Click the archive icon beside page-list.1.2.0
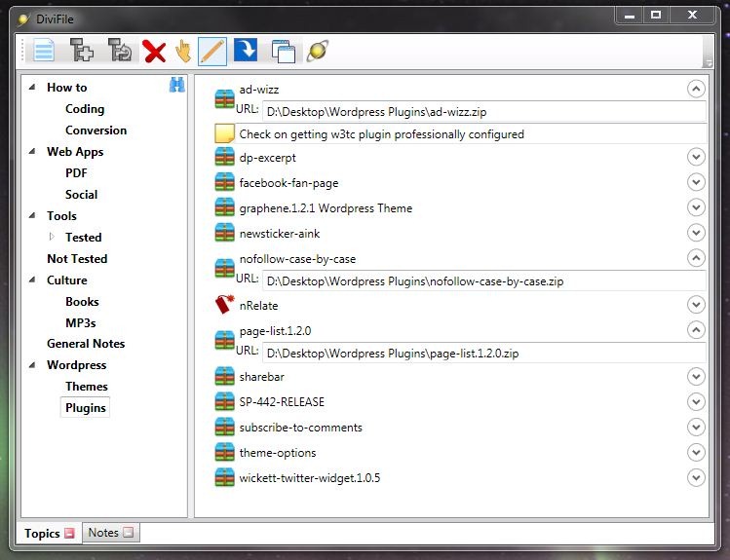 point(225,341)
